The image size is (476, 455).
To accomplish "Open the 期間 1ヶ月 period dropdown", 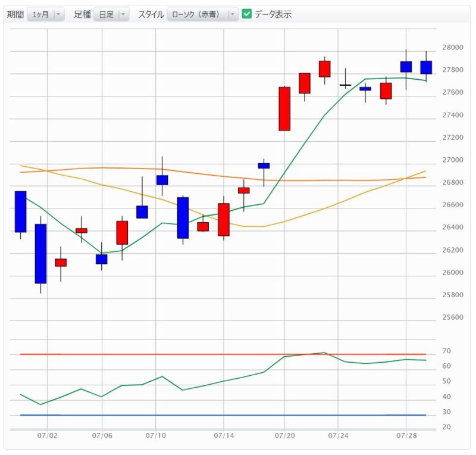I will pos(46,14).
